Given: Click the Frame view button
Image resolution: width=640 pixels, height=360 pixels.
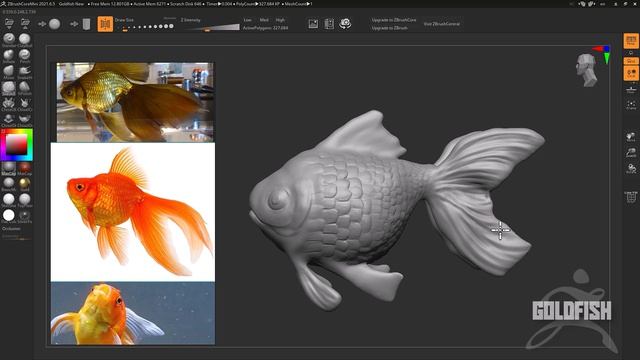Looking at the screenshot, I should click(x=631, y=105).
